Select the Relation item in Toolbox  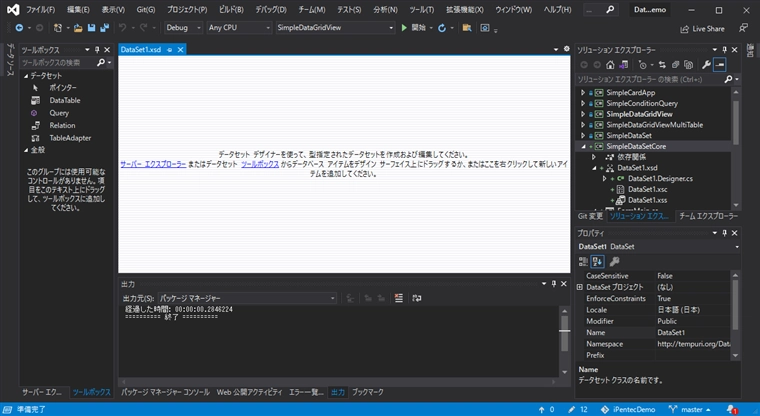[x=62, y=126]
